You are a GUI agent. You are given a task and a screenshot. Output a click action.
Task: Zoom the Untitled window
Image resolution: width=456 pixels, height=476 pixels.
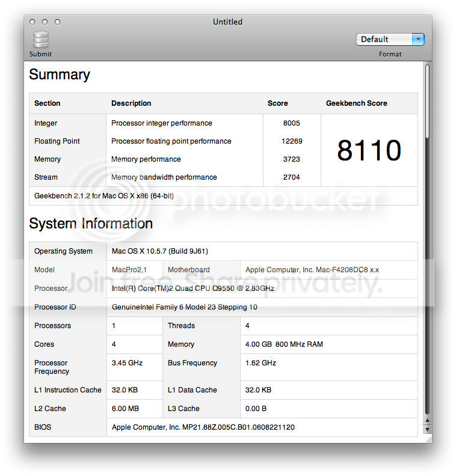[x=57, y=22]
